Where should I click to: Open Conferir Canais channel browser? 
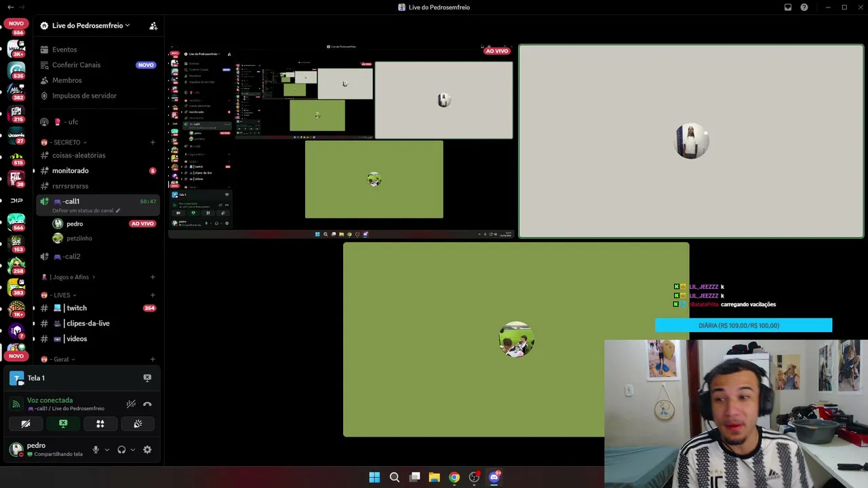[x=98, y=65]
